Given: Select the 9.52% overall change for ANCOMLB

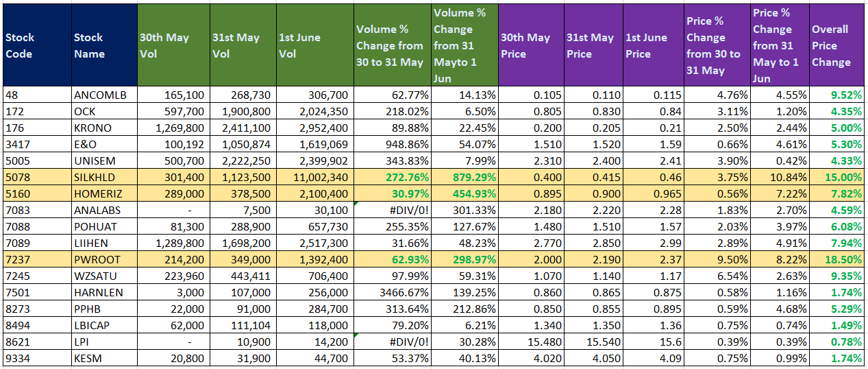Looking at the screenshot, I should [x=837, y=95].
